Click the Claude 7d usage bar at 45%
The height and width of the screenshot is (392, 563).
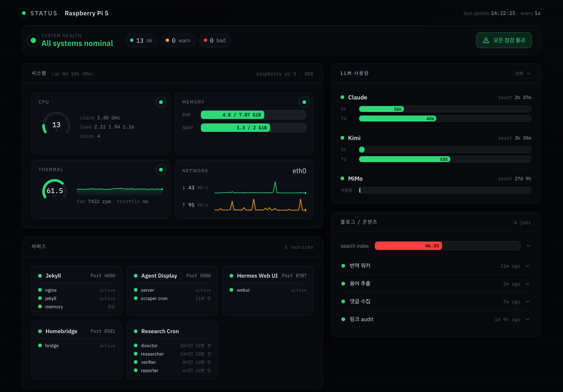(x=445, y=119)
